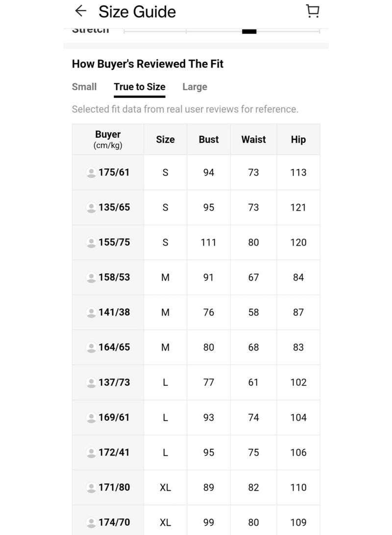392x535 pixels.
Task: Click avatar icon beside buyer 135/65
Action: pyautogui.click(x=91, y=207)
